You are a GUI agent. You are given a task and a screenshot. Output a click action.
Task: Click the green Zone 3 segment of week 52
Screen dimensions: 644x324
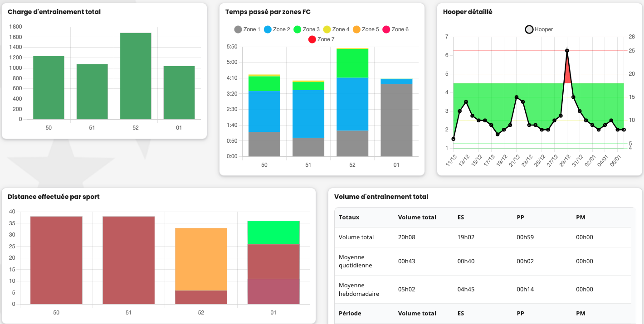[x=352, y=63]
